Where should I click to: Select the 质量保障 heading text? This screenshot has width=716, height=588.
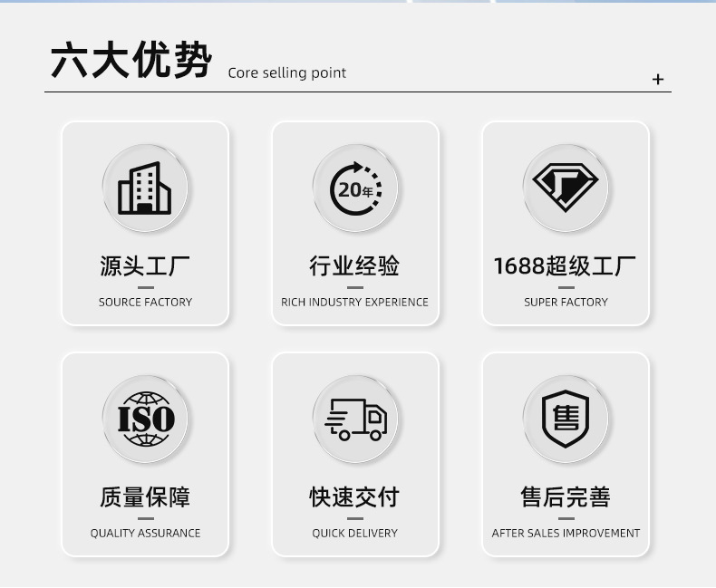145,496
